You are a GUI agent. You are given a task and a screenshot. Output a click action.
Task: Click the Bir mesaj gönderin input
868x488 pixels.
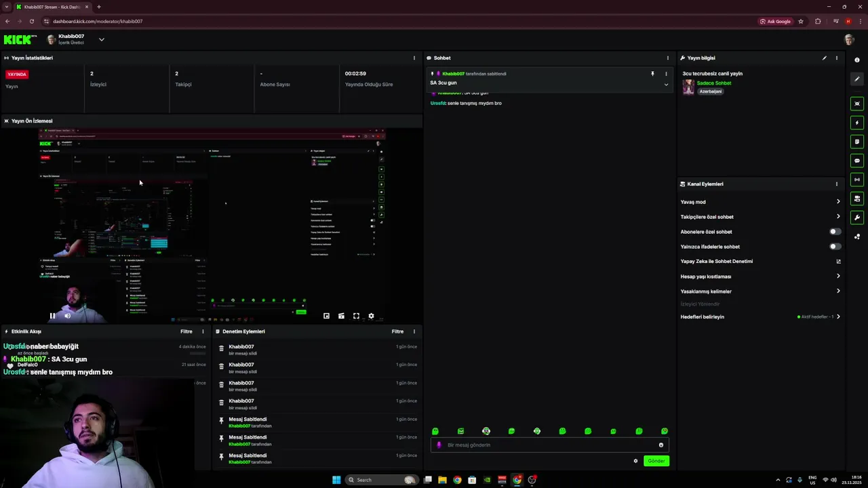pos(549,445)
